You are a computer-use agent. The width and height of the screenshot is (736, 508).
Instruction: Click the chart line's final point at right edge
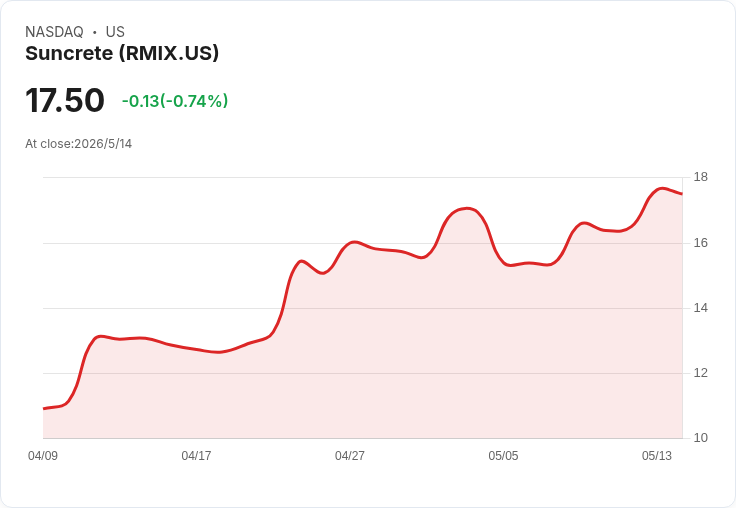(x=682, y=193)
